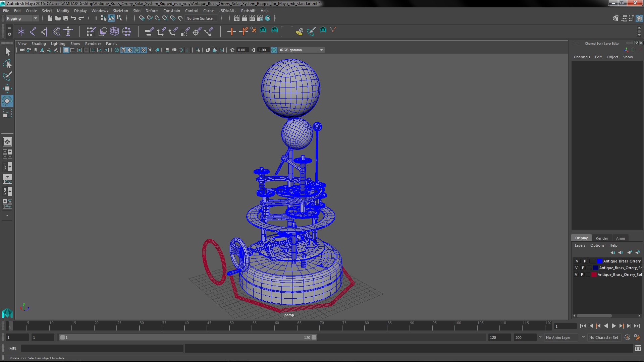Screen dimensions: 644x362
Task: Open the Render View clapperboard icon
Action: click(x=237, y=18)
